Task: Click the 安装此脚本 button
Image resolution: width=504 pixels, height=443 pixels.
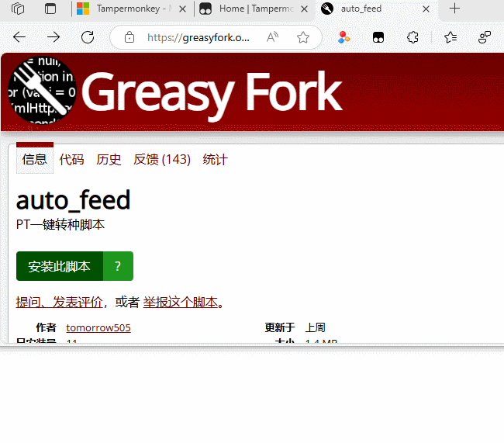Action: [x=60, y=266]
